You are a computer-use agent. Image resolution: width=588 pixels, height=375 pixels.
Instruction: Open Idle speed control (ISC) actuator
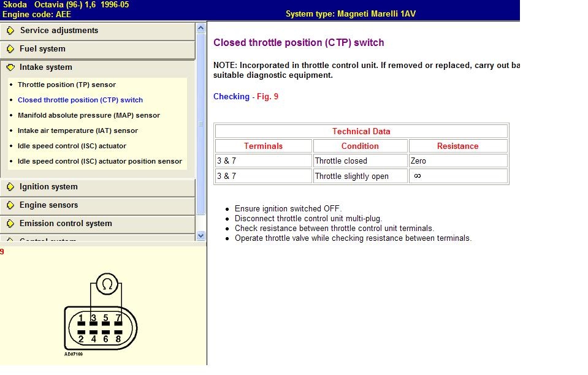pyautogui.click(x=72, y=146)
